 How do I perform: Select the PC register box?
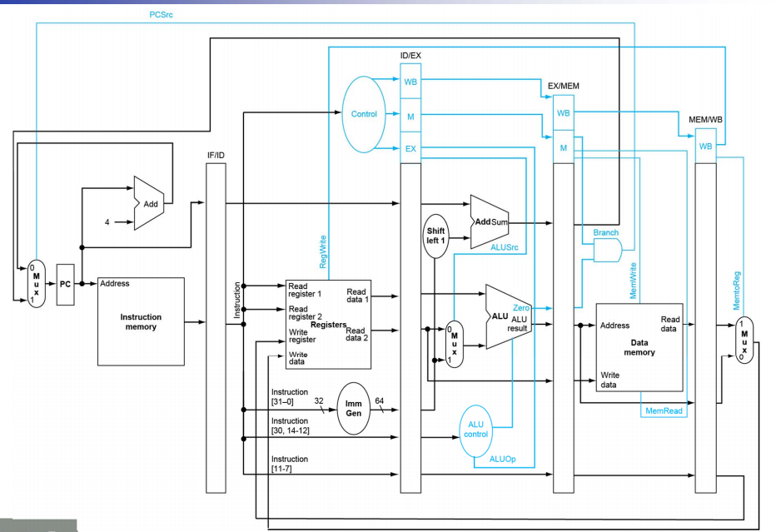(65, 285)
